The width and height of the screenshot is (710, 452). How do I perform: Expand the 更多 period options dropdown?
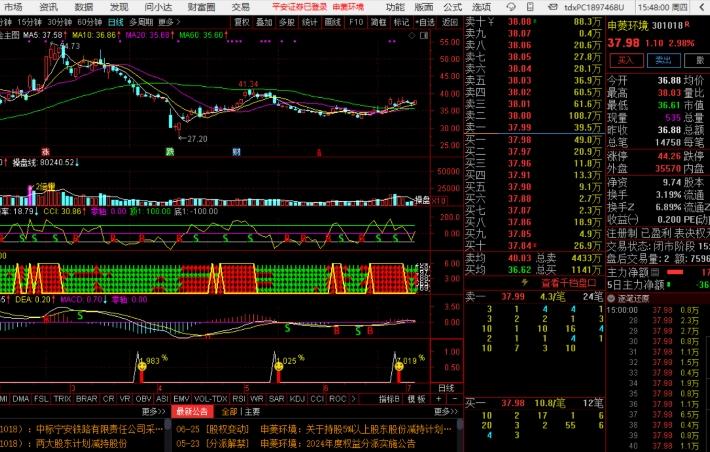[168, 21]
